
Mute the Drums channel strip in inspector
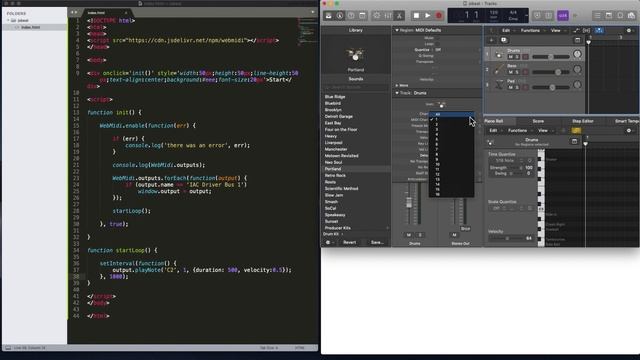click(409, 235)
